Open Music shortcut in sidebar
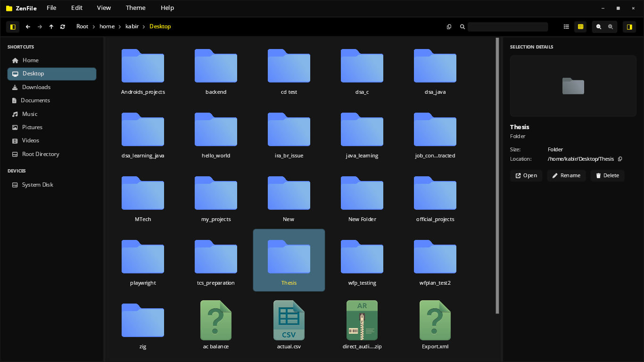The width and height of the screenshot is (644, 362). tap(52, 114)
